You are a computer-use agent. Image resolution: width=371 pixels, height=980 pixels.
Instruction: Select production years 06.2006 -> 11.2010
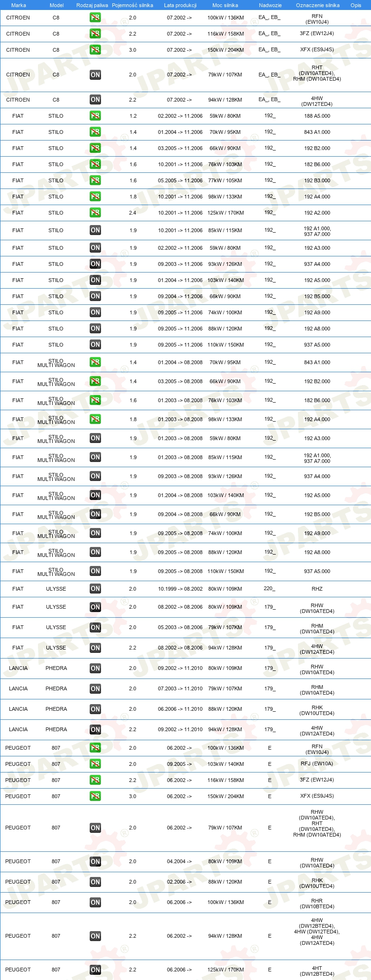click(x=180, y=709)
